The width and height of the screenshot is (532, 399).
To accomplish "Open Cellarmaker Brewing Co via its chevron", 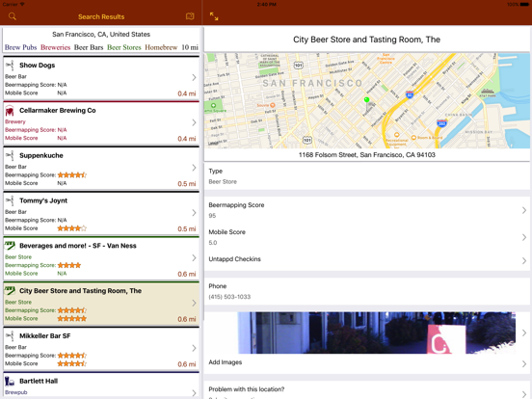I will click(194, 122).
